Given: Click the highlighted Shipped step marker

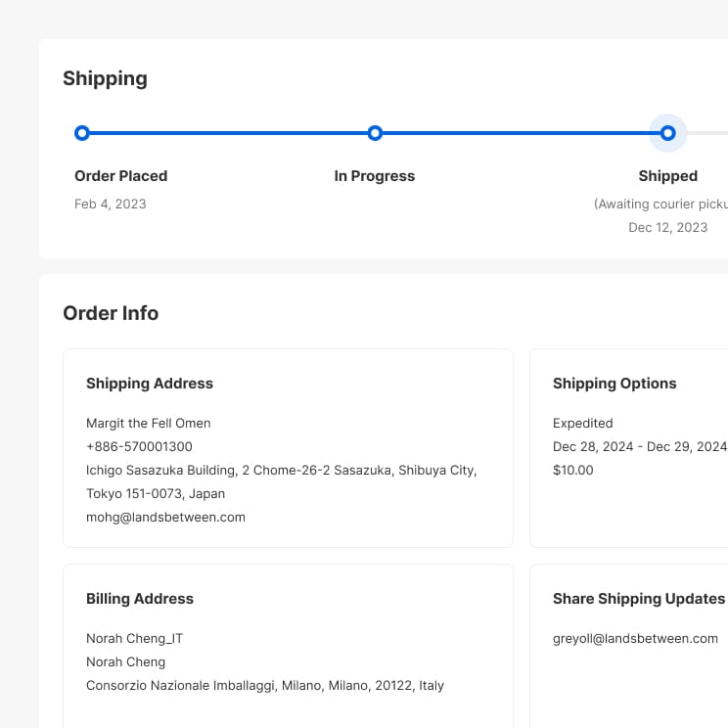Looking at the screenshot, I should coord(667,133).
